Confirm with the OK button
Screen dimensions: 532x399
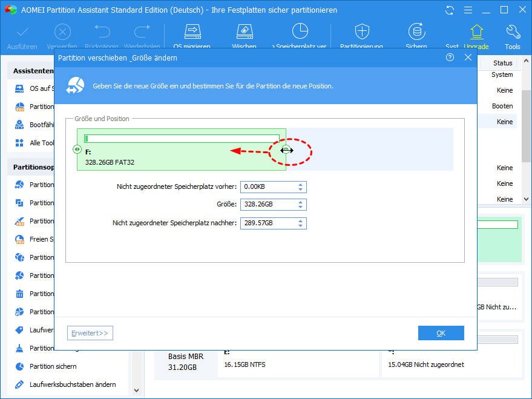(441, 333)
